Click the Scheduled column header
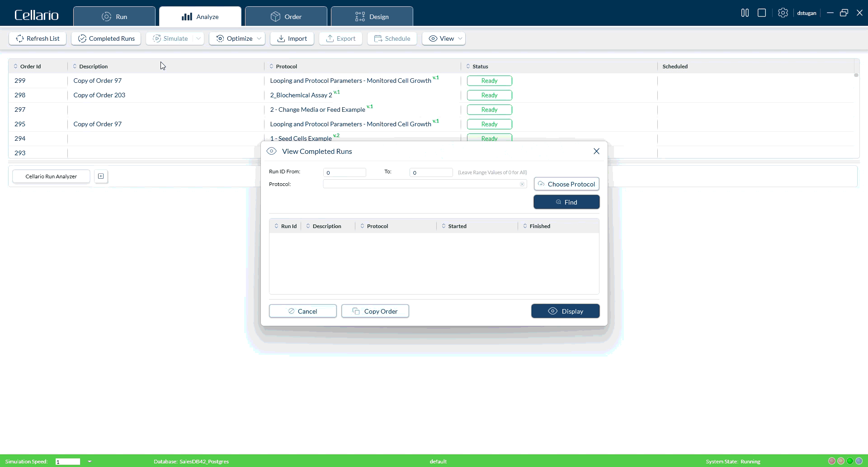The width and height of the screenshot is (868, 467). coord(675,66)
